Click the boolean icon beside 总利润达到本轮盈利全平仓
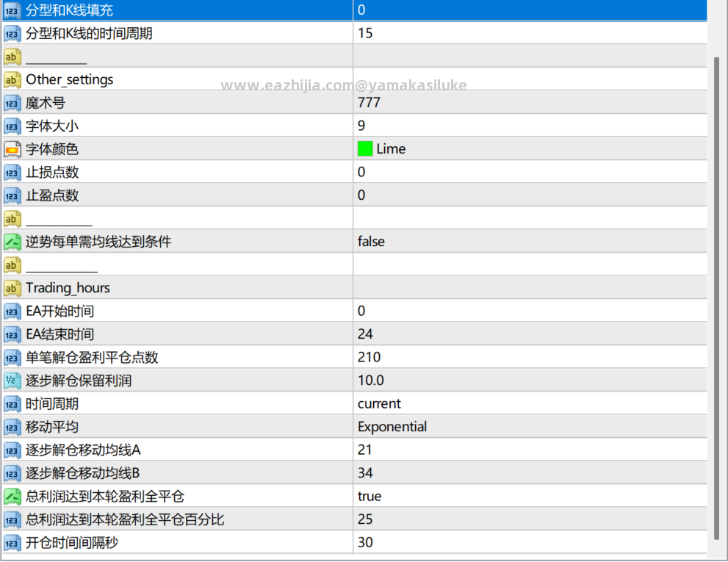 pos(12,497)
